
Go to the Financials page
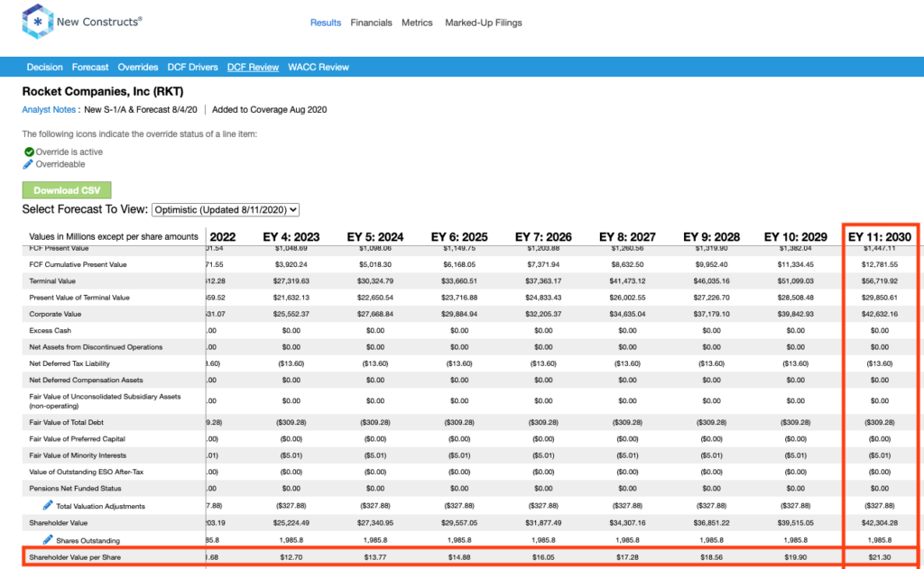tap(371, 23)
